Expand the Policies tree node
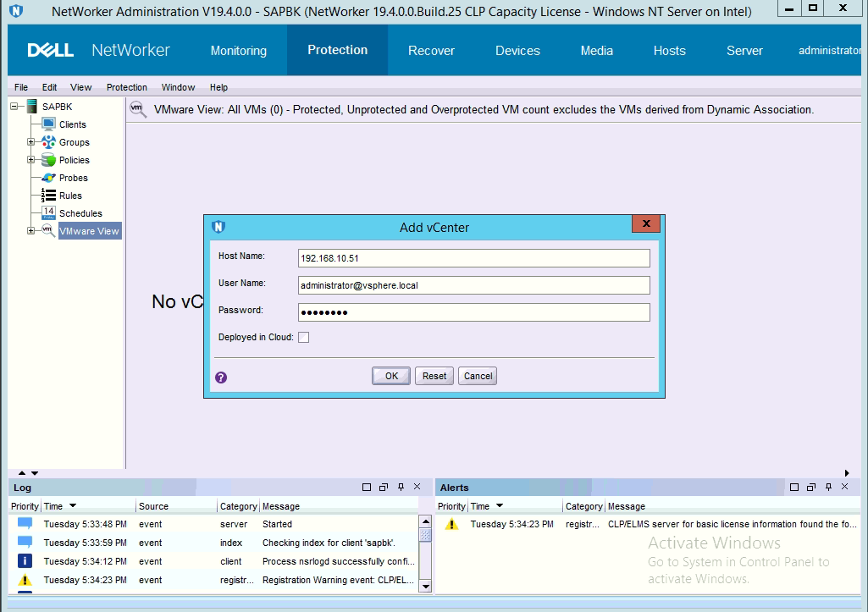Screen dimensions: 868x612 31,160
